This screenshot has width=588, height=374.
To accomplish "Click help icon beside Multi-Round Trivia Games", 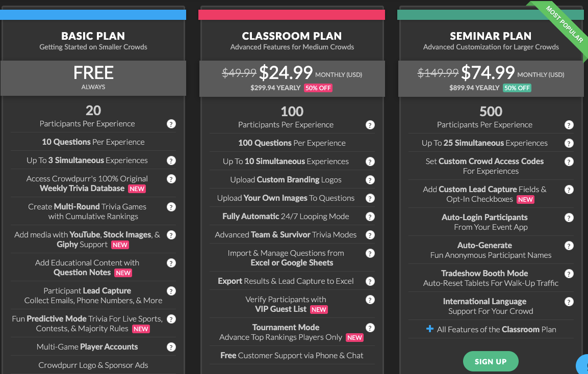I will pos(171,207).
